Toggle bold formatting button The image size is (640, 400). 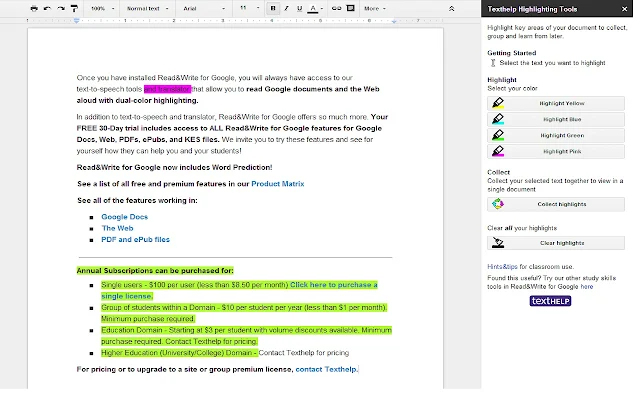click(273, 9)
